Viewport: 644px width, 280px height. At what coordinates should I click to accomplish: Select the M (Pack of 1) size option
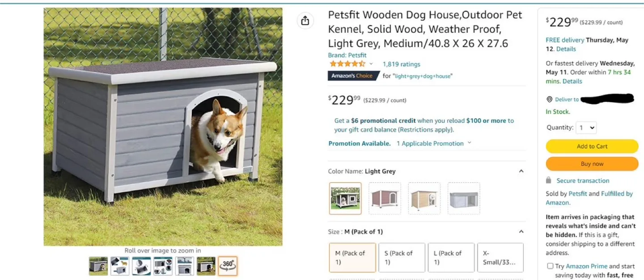352,258
